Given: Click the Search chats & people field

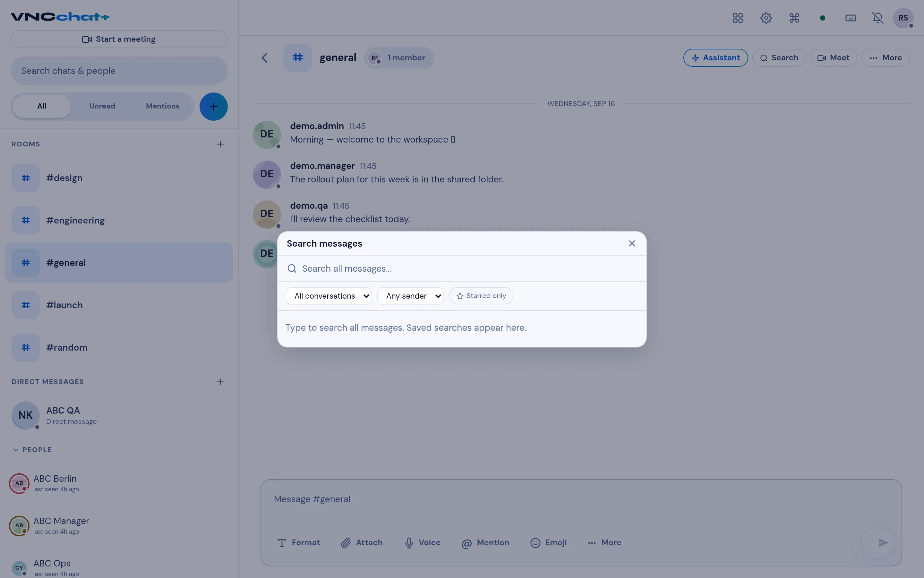Looking at the screenshot, I should [x=119, y=71].
